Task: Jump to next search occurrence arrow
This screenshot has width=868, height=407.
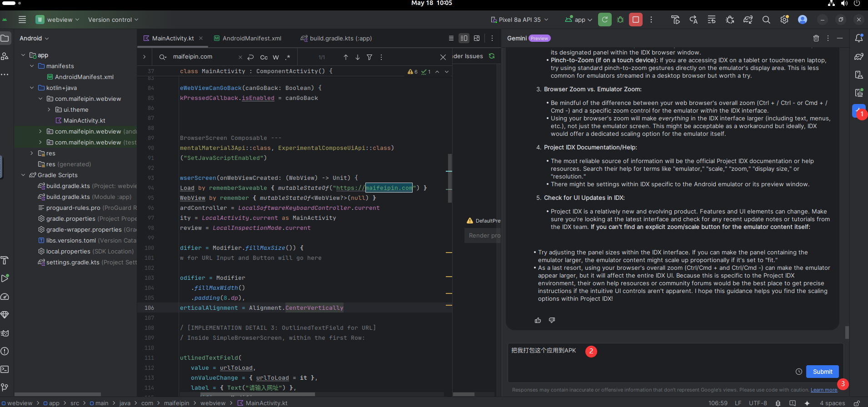Action: [x=358, y=57]
